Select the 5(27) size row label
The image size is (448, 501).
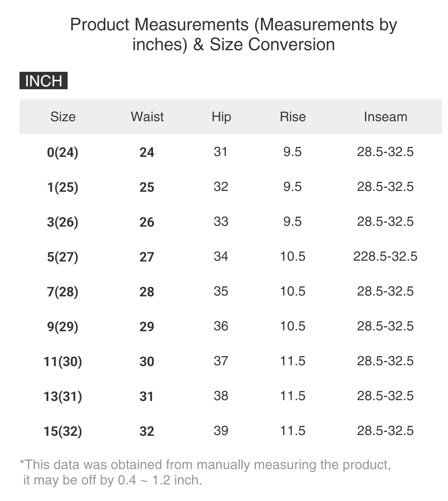pyautogui.click(x=63, y=257)
